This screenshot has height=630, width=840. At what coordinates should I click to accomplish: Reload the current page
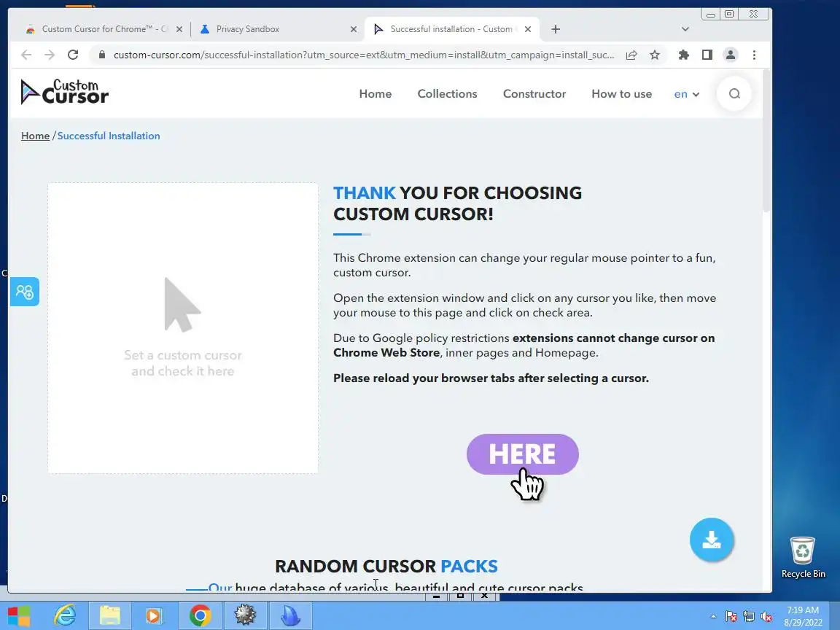(73, 55)
